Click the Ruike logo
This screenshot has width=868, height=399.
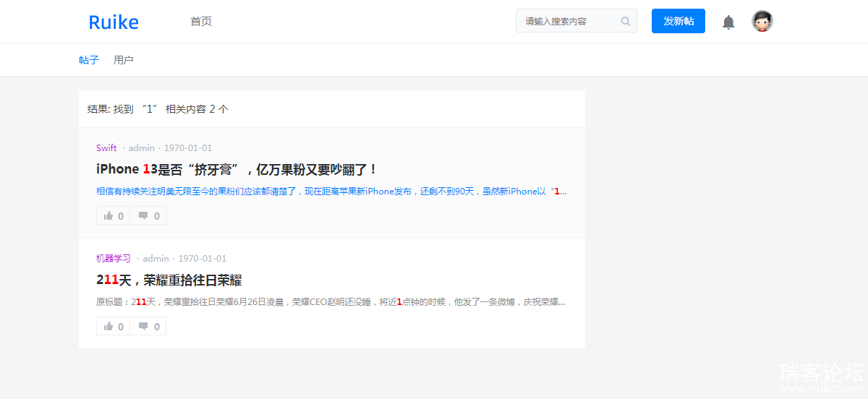click(114, 22)
